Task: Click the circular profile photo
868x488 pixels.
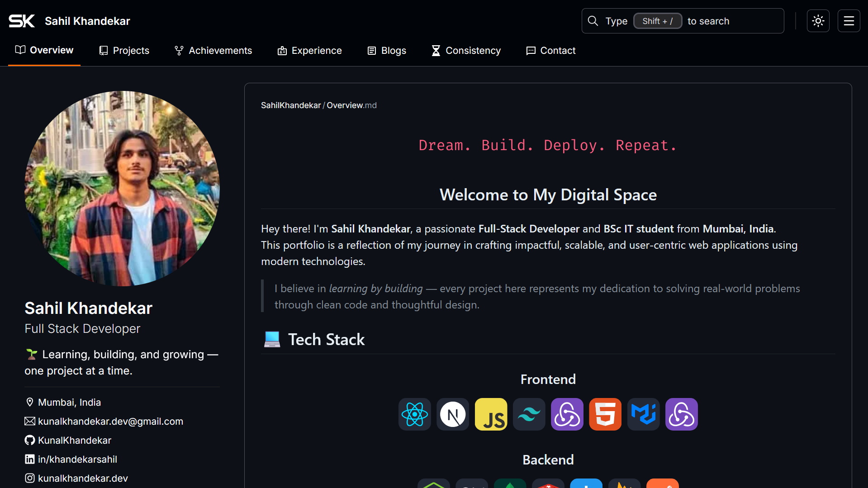Action: point(122,189)
